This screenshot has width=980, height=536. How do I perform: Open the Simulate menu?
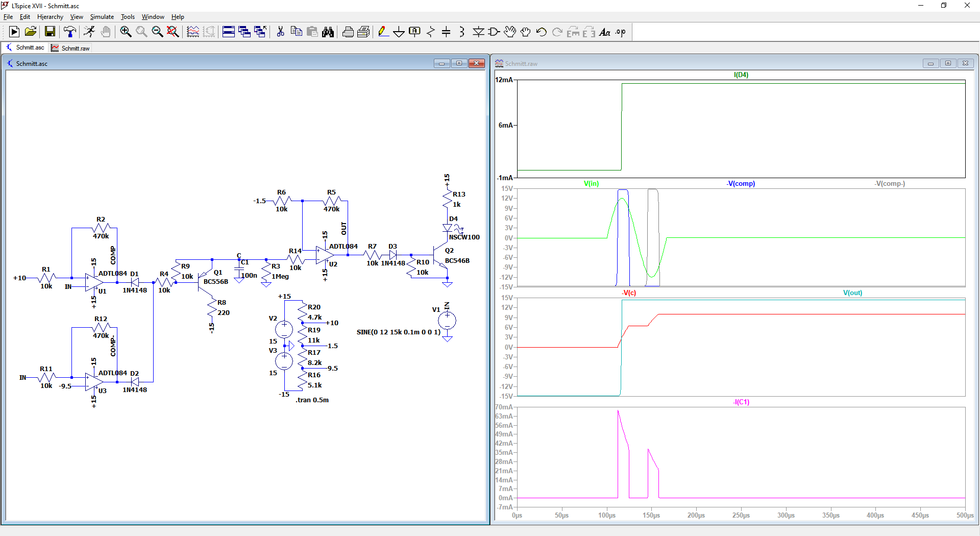coord(102,17)
